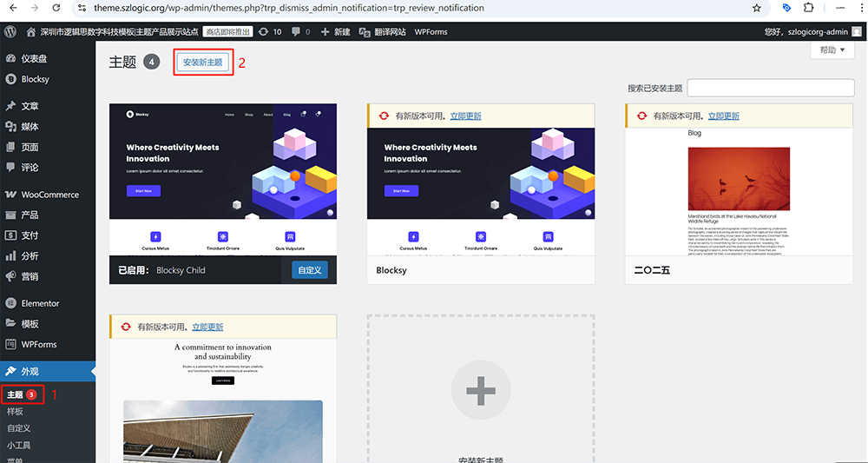Screen dimensions: 868x463
Task: Click the WordPress logo in admin bar
Action: pyautogui.click(x=10, y=31)
